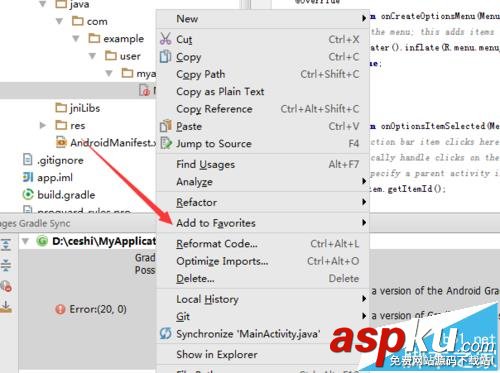Click the export download icon in Messages panel
Viewport: 500px width, 373px height.
[6, 306]
